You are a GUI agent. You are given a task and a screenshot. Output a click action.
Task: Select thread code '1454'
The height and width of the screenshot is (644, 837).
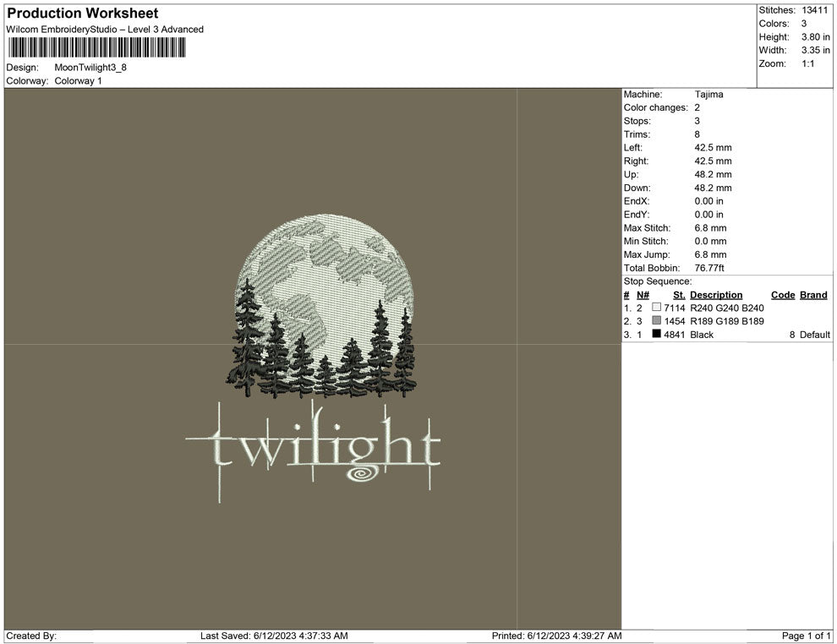click(x=674, y=321)
